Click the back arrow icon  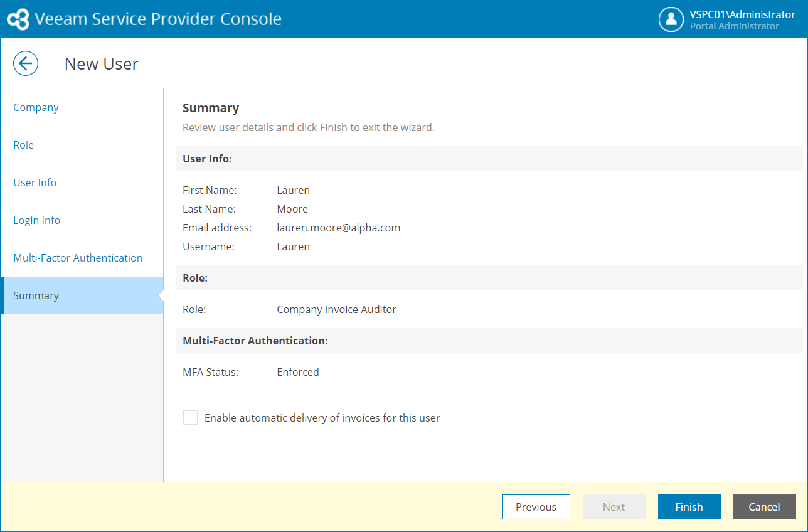click(x=26, y=63)
